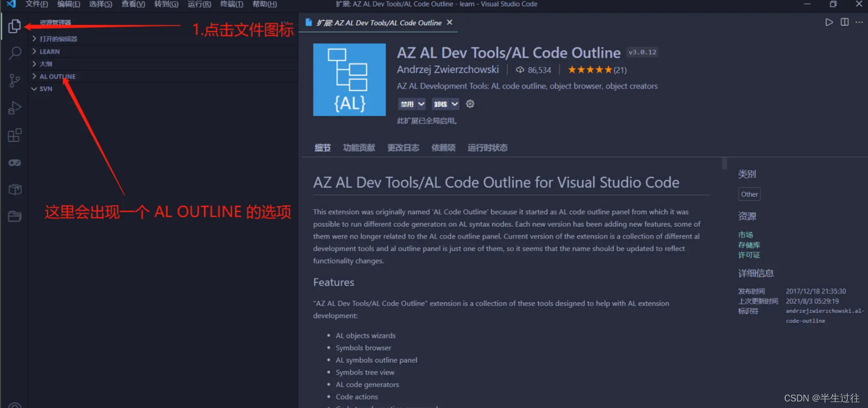Open the 转到(G) menu
The width and height of the screenshot is (868, 408).
pos(166,4)
